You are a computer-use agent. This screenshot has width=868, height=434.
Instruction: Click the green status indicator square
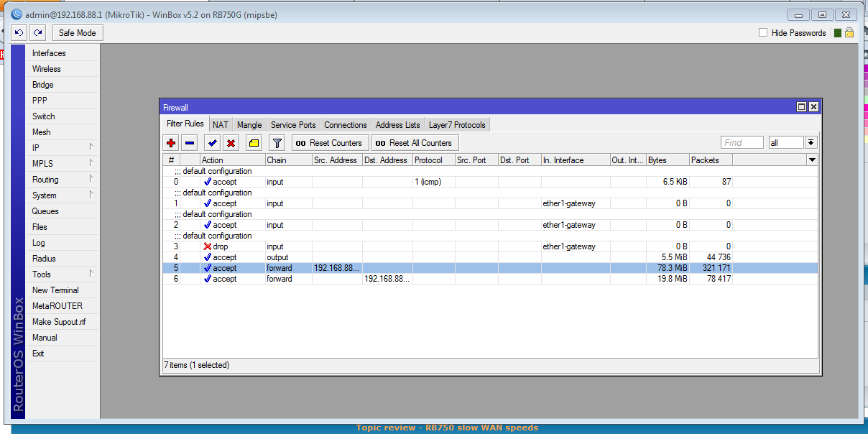coord(837,33)
